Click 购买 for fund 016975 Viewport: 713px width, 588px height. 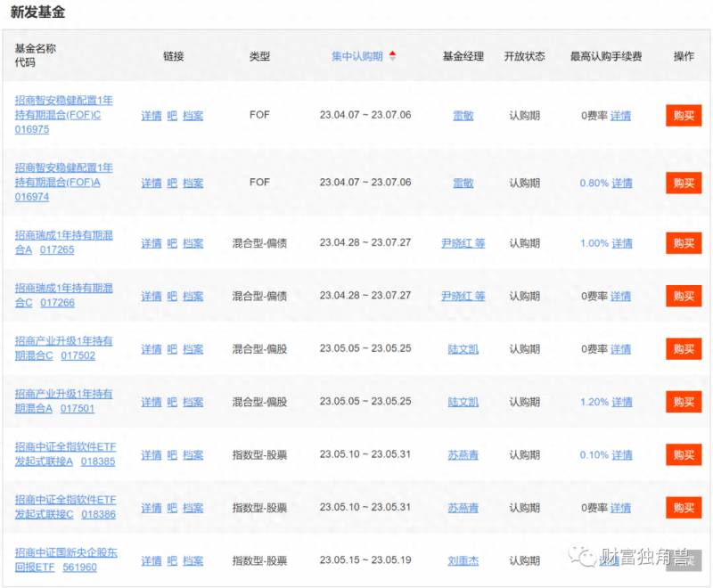[684, 116]
